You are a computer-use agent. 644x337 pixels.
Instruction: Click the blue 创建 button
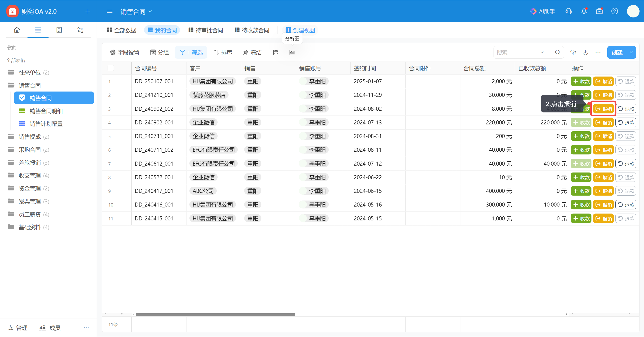point(617,52)
